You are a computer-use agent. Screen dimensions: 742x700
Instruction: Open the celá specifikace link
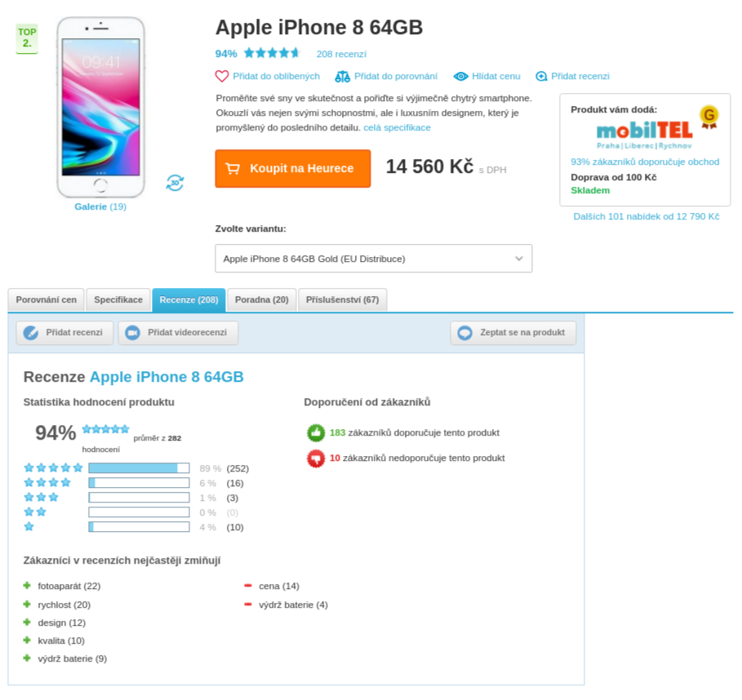coord(397,128)
